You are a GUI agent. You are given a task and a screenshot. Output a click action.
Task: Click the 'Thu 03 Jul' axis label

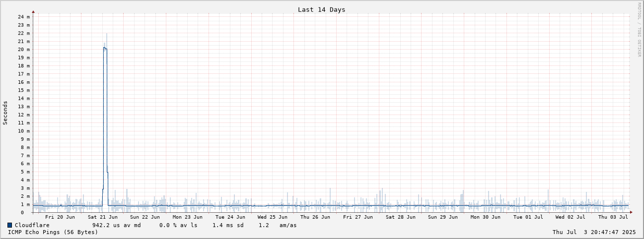613,217
